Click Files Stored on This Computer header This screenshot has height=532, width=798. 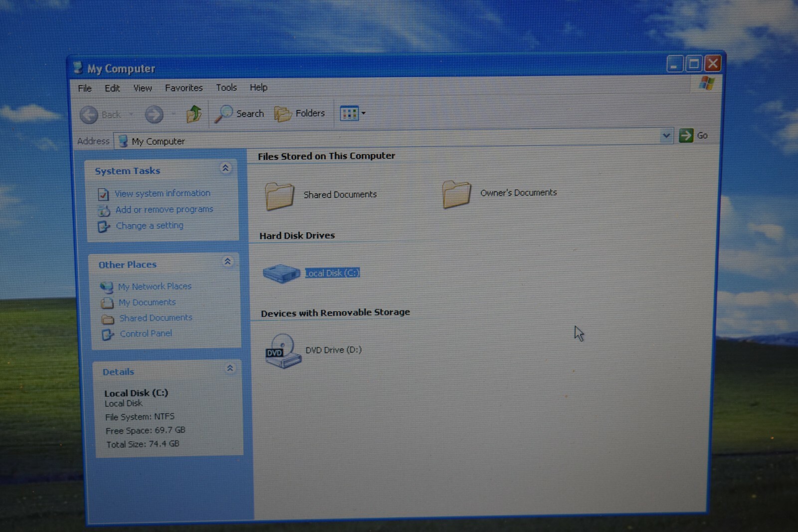(x=326, y=156)
